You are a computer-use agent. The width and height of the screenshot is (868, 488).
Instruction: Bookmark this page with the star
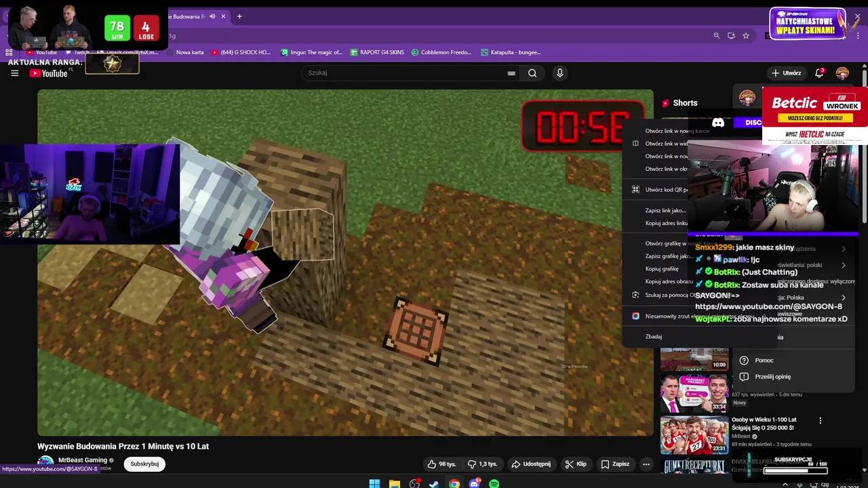click(x=746, y=36)
